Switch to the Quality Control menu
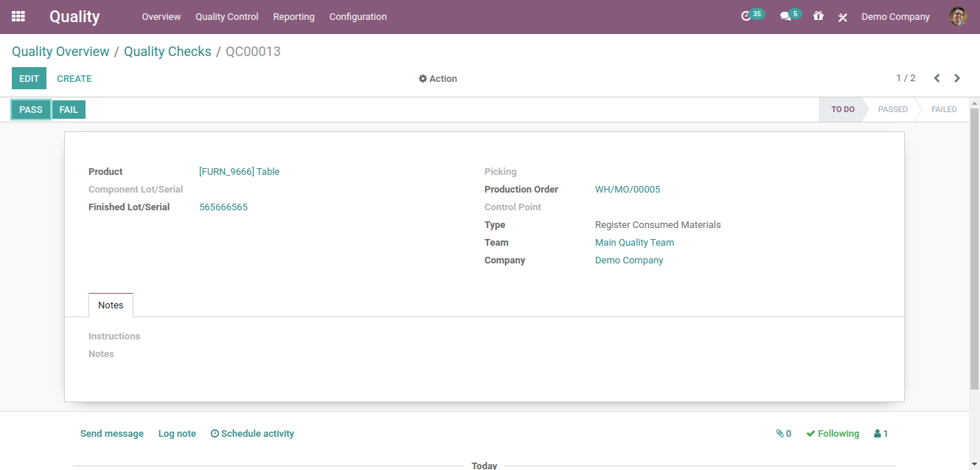Screen dimensions: 980x470 226,16
